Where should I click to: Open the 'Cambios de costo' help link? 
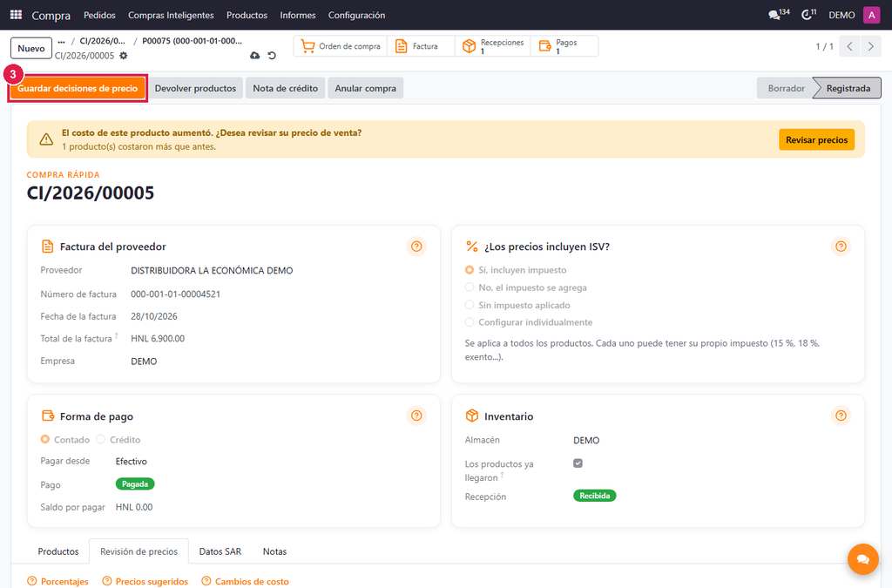(245, 581)
